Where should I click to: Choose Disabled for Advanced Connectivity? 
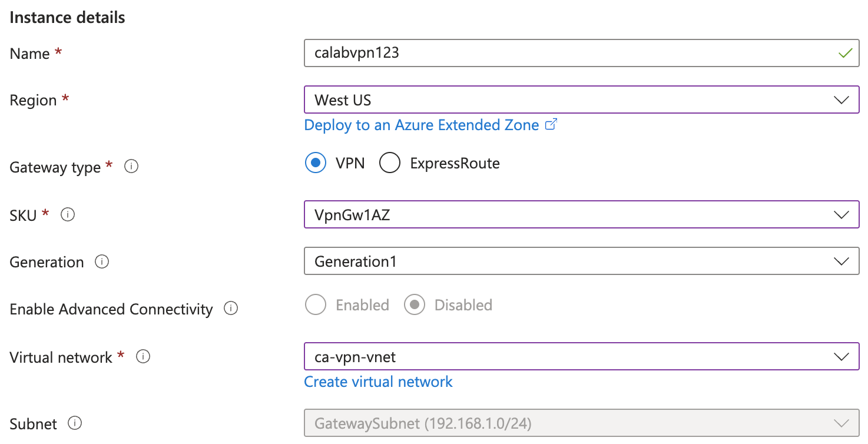point(415,305)
